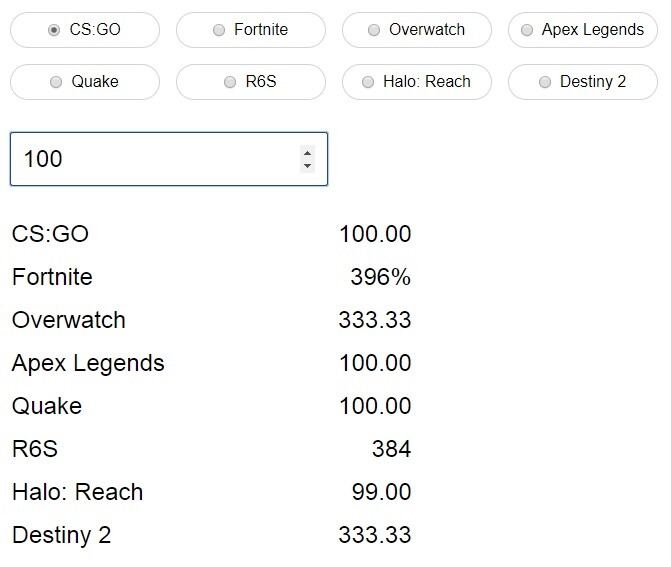Click the Quake label in the results list
Viewport: 671px width, 567px height.
pyautogui.click(x=46, y=406)
